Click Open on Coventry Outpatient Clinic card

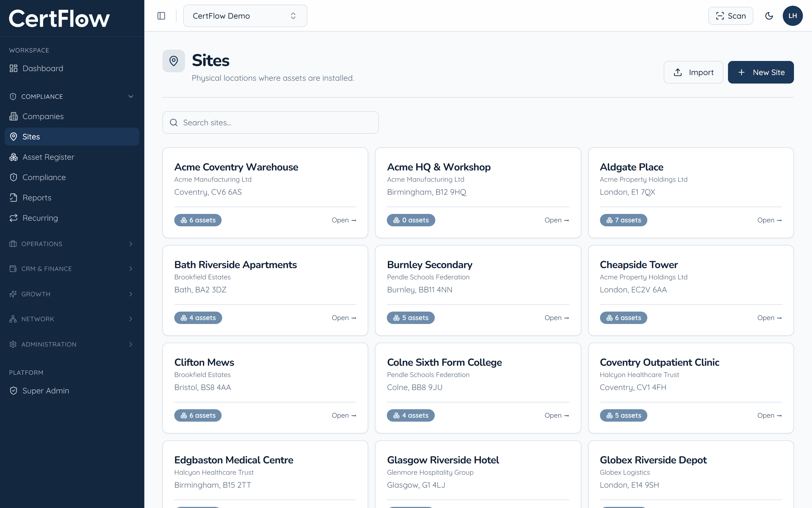point(769,416)
